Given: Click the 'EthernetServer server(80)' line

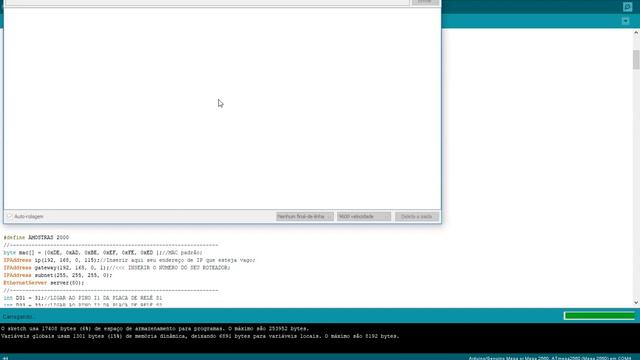Looking at the screenshot, I should click(44, 283).
